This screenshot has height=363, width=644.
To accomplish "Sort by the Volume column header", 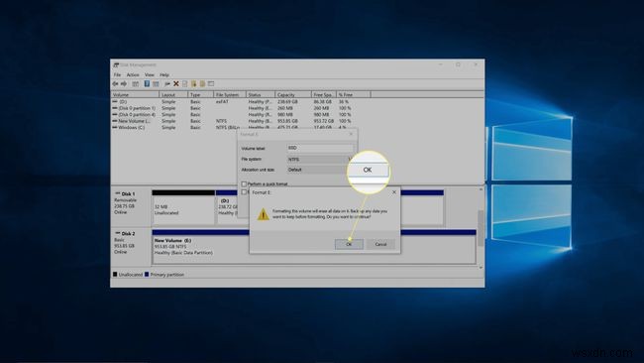I will [135, 94].
